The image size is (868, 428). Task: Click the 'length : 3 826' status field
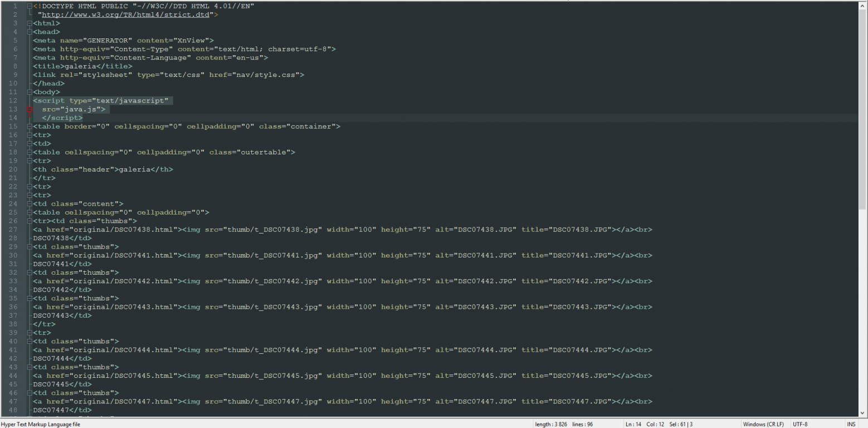pos(551,424)
